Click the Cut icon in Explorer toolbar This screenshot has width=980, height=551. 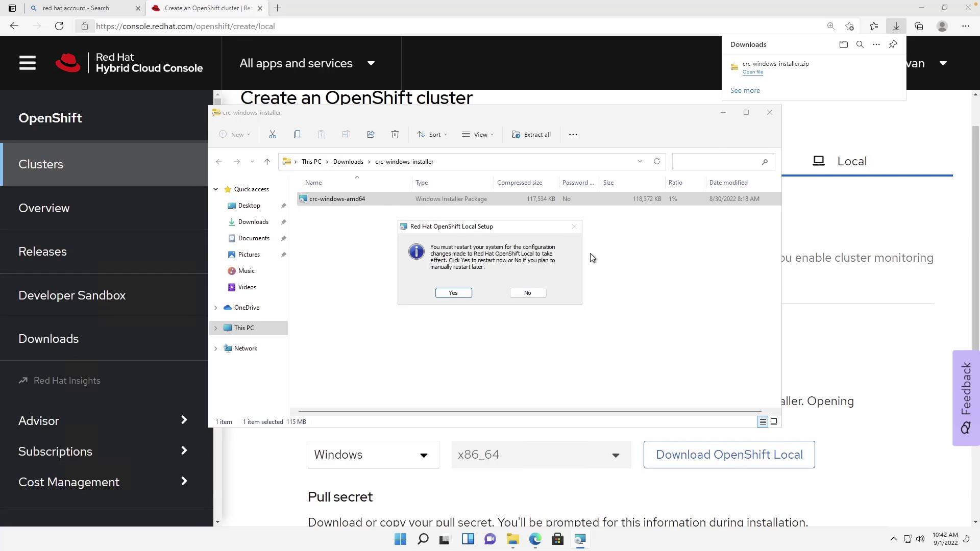pyautogui.click(x=273, y=135)
